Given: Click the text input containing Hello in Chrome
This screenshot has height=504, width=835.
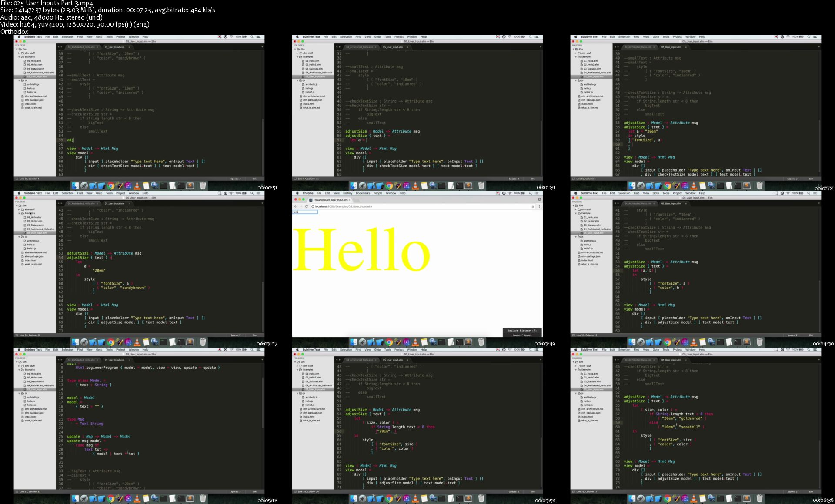Looking at the screenshot, I should click(305, 212).
